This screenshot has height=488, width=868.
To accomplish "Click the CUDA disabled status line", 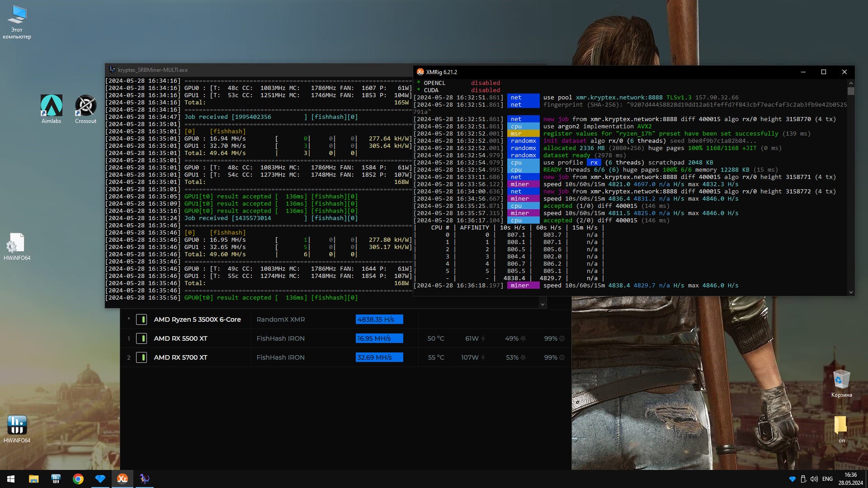I will [x=458, y=90].
